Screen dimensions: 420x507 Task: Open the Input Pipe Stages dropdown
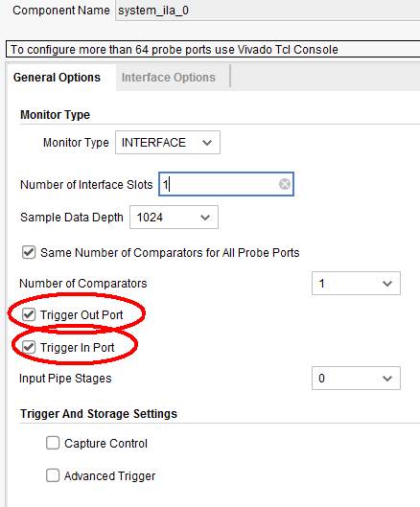click(x=356, y=378)
